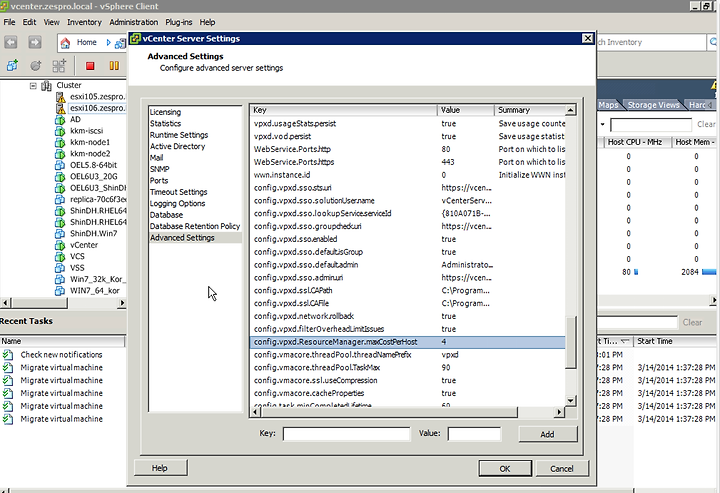Select the WebService.Ports.https row

[x=408, y=162]
